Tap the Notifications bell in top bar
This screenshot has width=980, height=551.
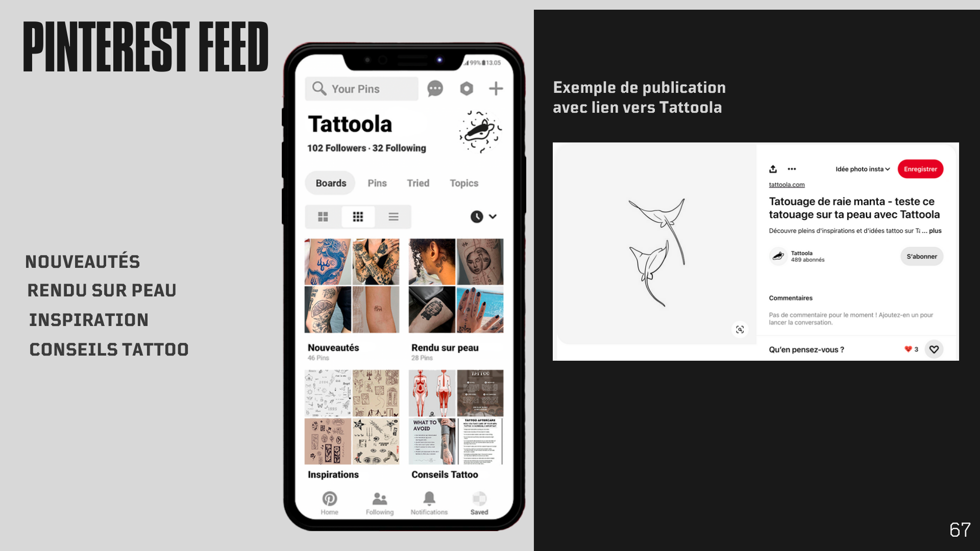(x=429, y=498)
